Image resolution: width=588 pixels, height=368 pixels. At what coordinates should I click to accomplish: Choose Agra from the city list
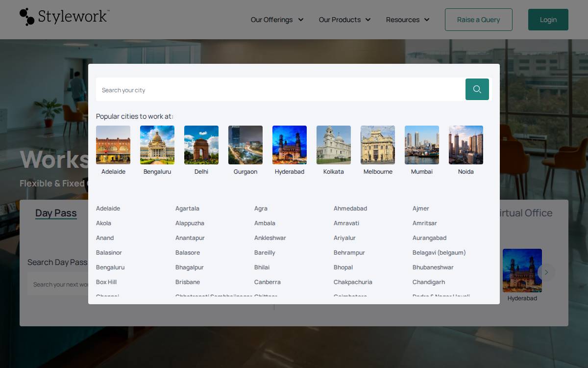pos(261,209)
